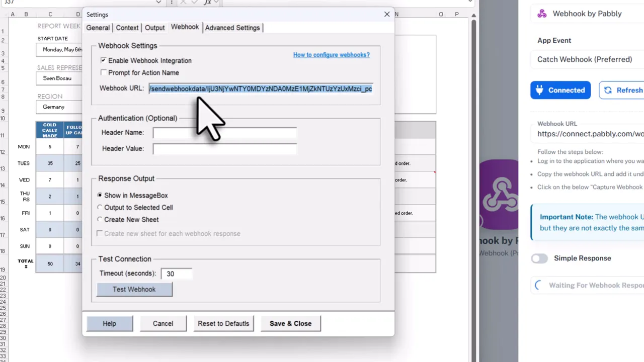Click the purple Webhook by Pabbly app icon
The image size is (644, 362).
tap(542, 14)
